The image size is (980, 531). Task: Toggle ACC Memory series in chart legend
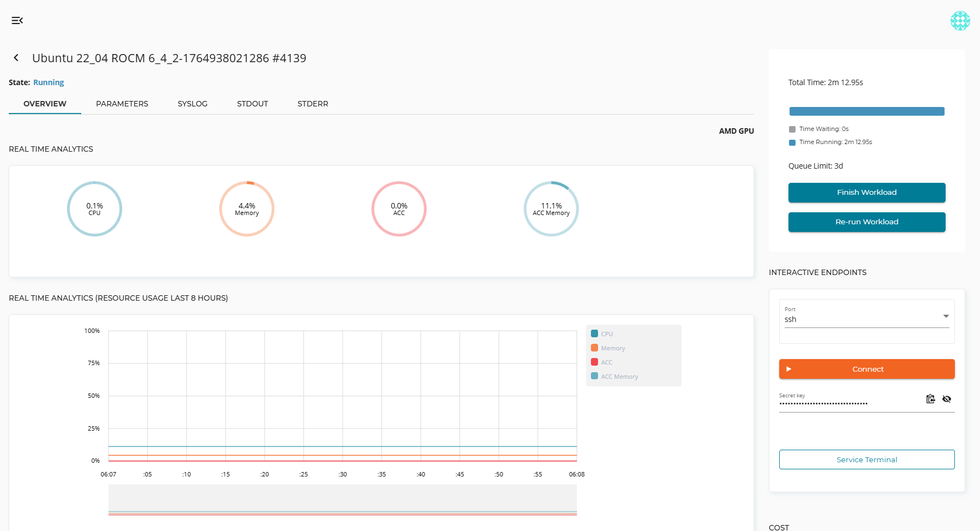click(x=619, y=377)
